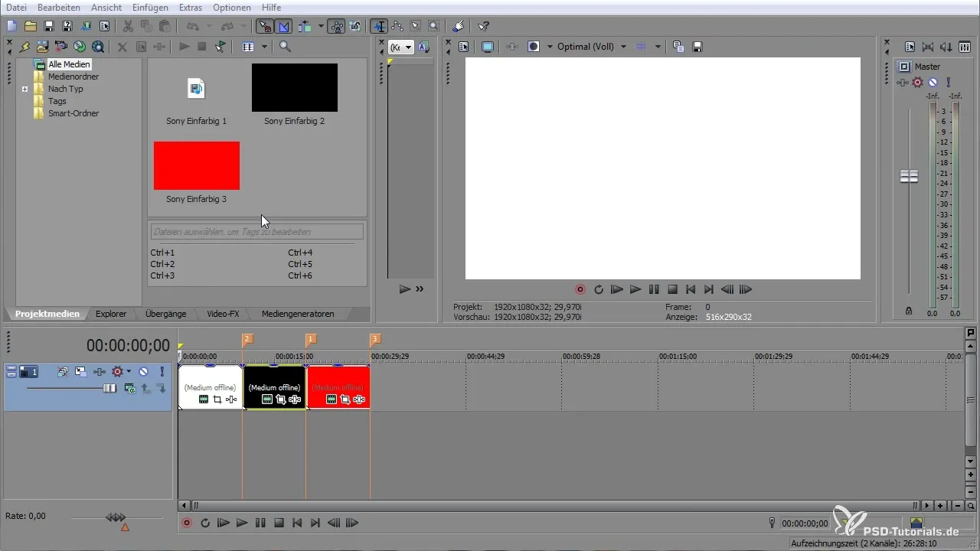The height and width of the screenshot is (551, 980).
Task: Click the red X remove media icon
Action: tap(122, 47)
